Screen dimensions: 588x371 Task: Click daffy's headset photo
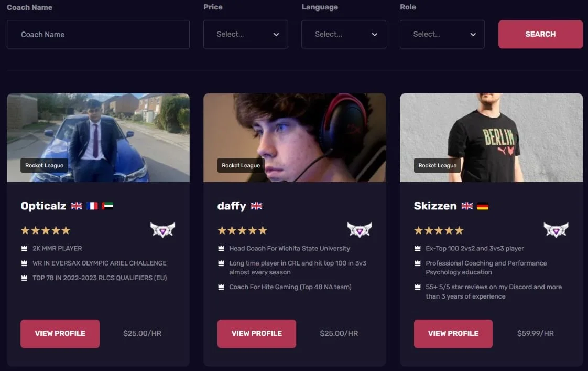click(x=295, y=137)
